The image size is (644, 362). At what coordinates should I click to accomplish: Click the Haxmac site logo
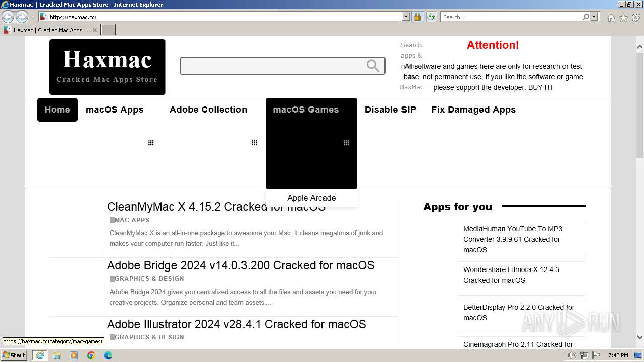pyautogui.click(x=107, y=67)
